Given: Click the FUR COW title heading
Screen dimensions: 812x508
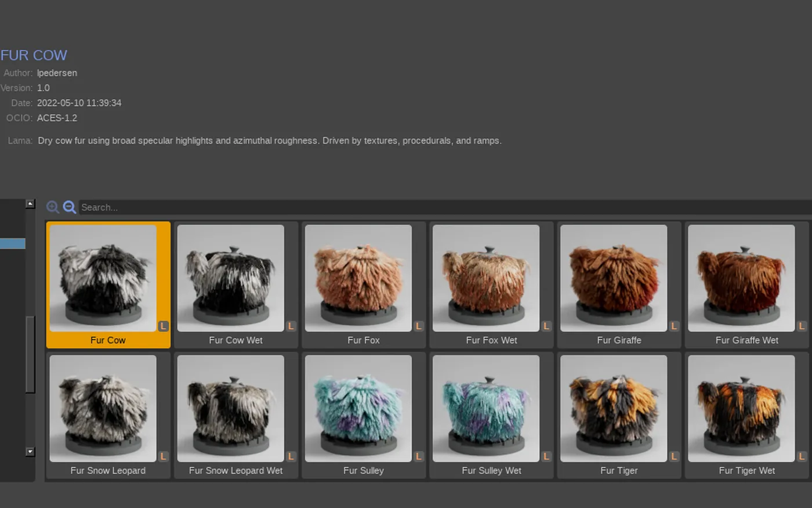Looking at the screenshot, I should 34,55.
